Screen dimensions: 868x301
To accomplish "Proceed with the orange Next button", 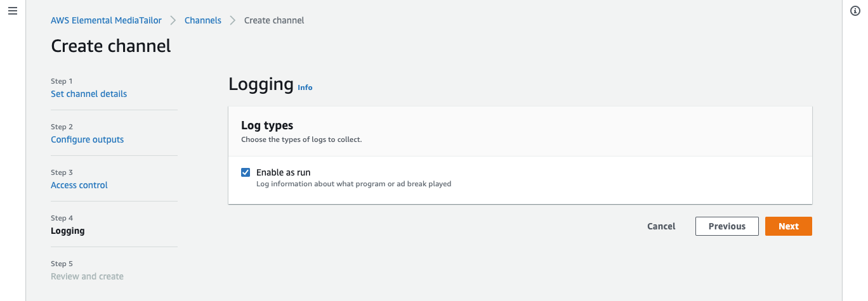I will (789, 226).
